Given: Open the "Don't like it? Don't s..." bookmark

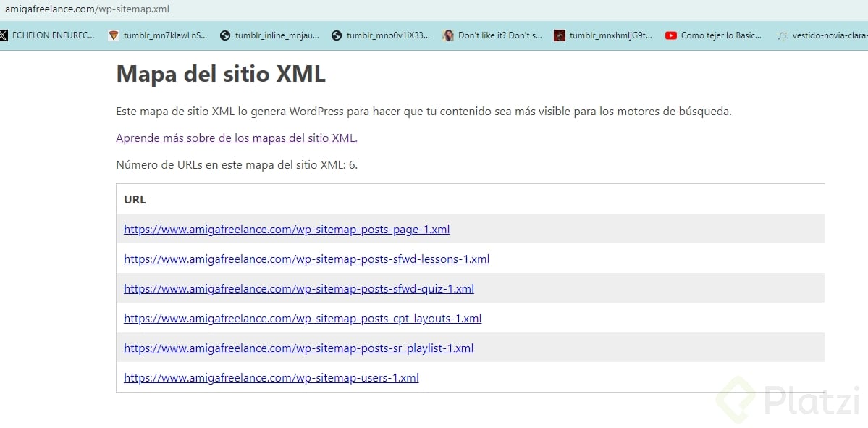Looking at the screenshot, I should (x=493, y=35).
